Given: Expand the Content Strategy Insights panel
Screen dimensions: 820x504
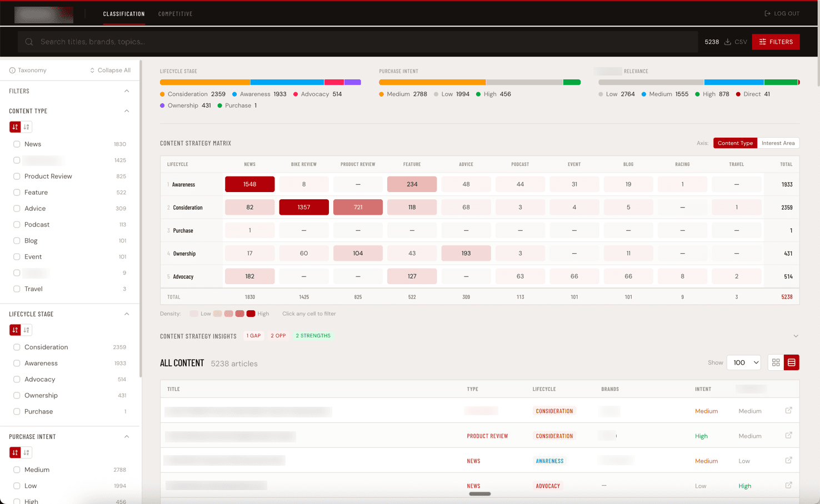Looking at the screenshot, I should point(796,335).
